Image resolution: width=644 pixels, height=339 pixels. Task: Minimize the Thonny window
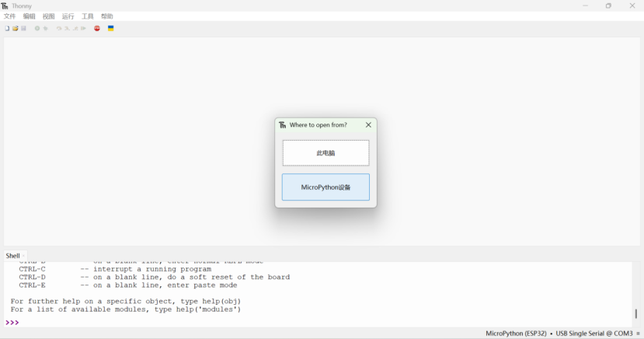pyautogui.click(x=585, y=5)
